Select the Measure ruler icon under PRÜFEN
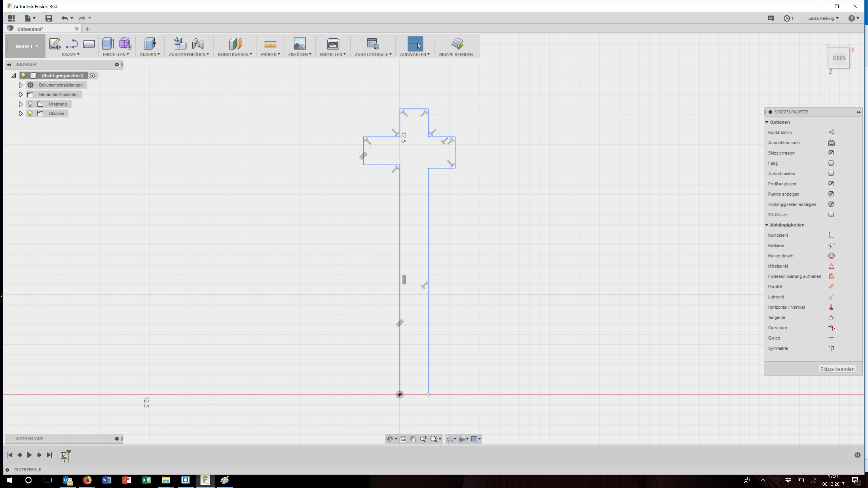The image size is (868, 488). pyautogui.click(x=270, y=44)
